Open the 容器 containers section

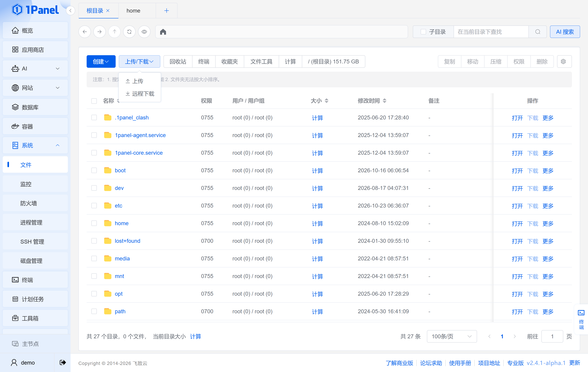coord(35,126)
